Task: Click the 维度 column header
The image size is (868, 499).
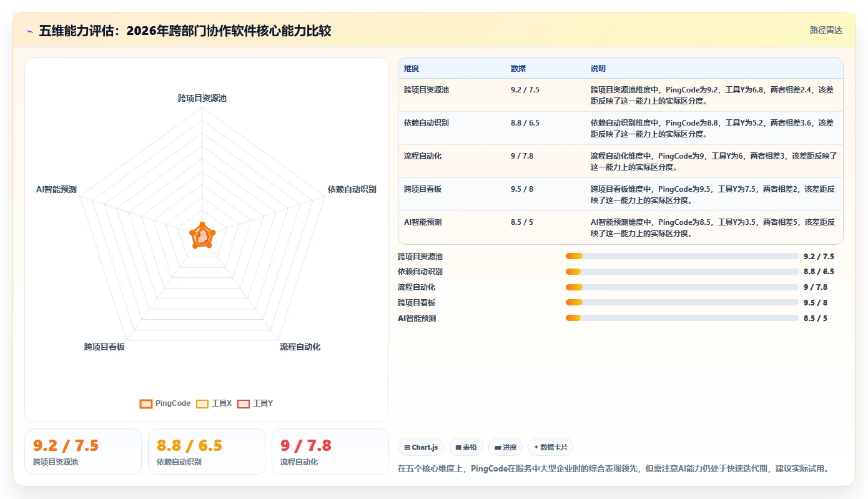Action: pos(412,69)
